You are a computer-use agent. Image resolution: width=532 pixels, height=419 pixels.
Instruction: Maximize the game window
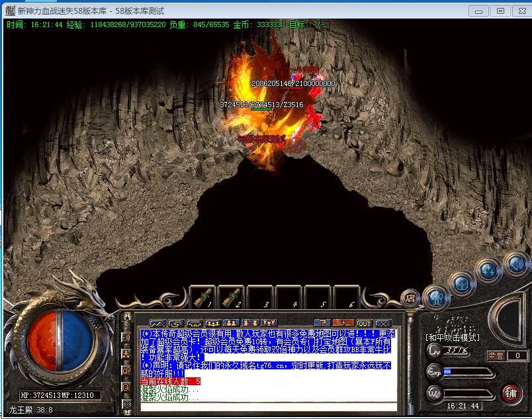click(500, 11)
